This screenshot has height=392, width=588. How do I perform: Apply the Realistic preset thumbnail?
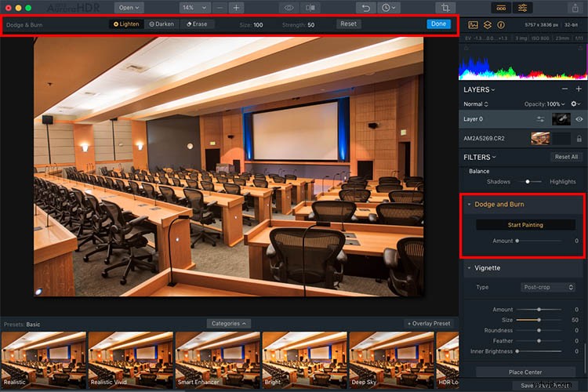pos(43,359)
